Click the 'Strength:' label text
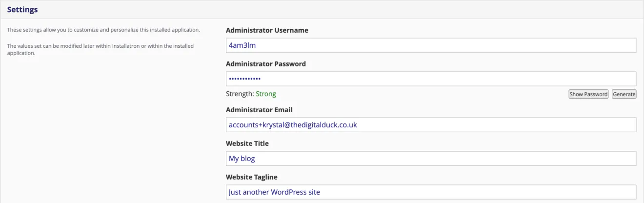 [x=240, y=94]
